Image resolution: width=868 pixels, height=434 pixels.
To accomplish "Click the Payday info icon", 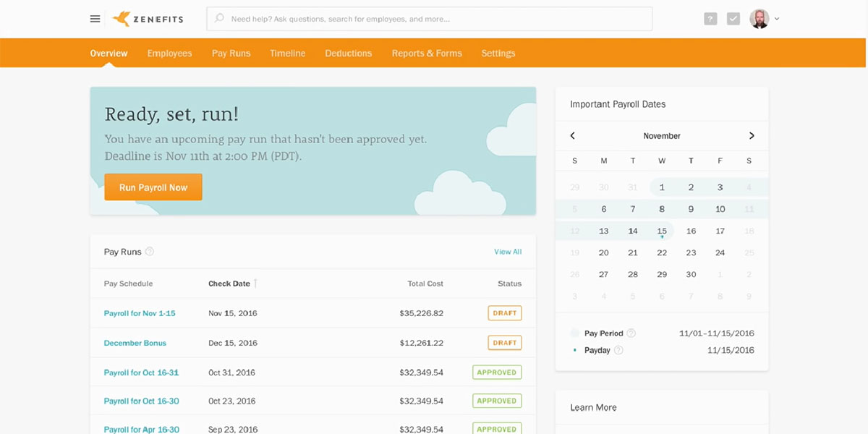I will tap(618, 350).
